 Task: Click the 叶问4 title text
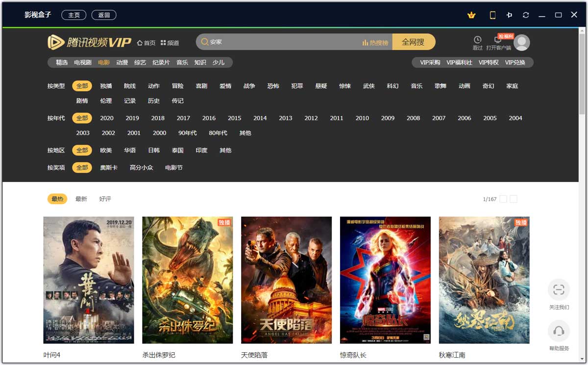[x=52, y=355]
